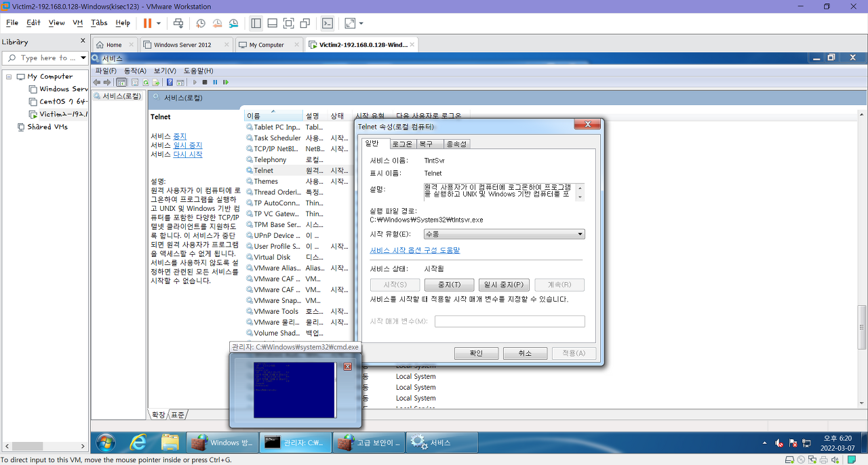Viewport: 868px width, 465px height.
Task: Toggle console tree in Services toolbar
Action: pyautogui.click(x=121, y=82)
